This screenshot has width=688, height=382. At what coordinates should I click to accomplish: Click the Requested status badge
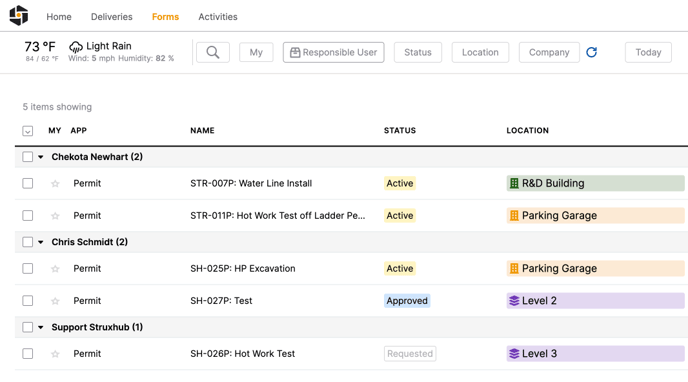coord(410,353)
